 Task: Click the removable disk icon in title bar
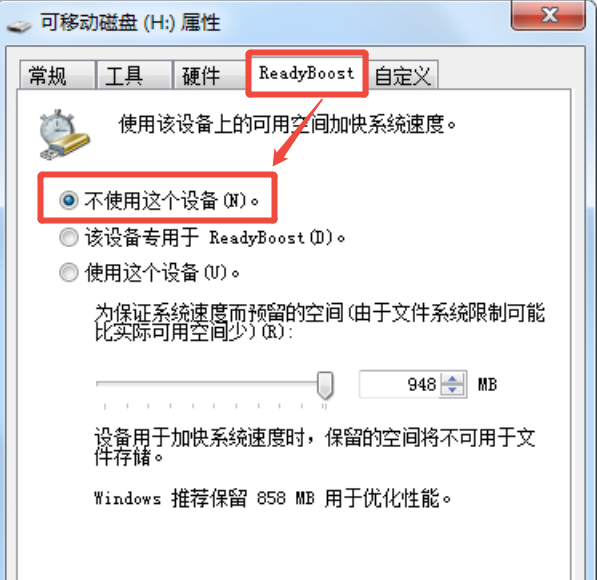point(19,26)
